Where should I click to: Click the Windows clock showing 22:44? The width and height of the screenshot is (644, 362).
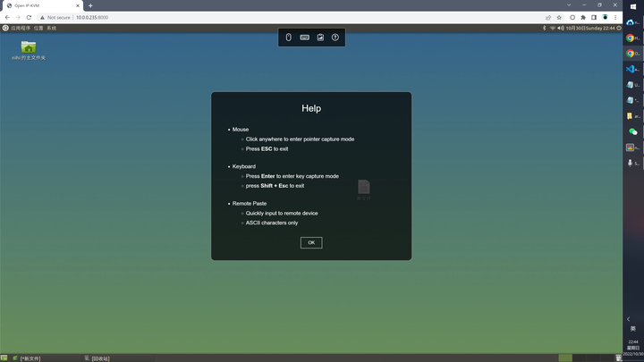click(633, 348)
